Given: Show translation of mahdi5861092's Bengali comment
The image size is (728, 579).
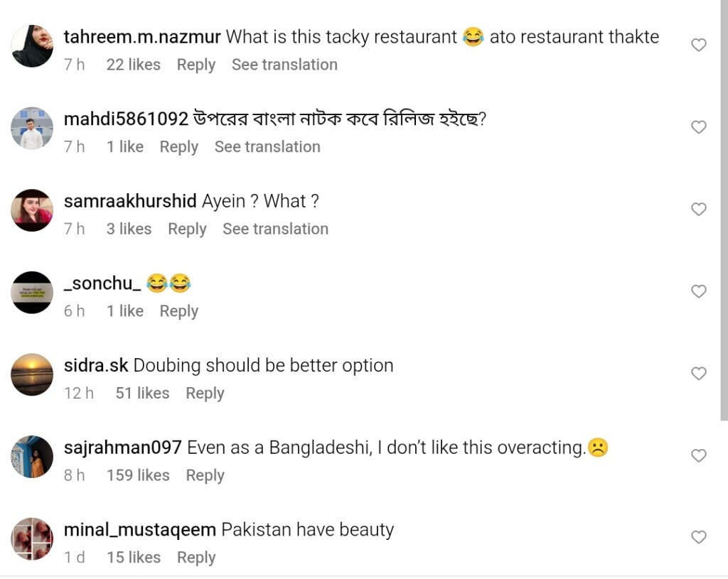Looking at the screenshot, I should click(267, 147).
